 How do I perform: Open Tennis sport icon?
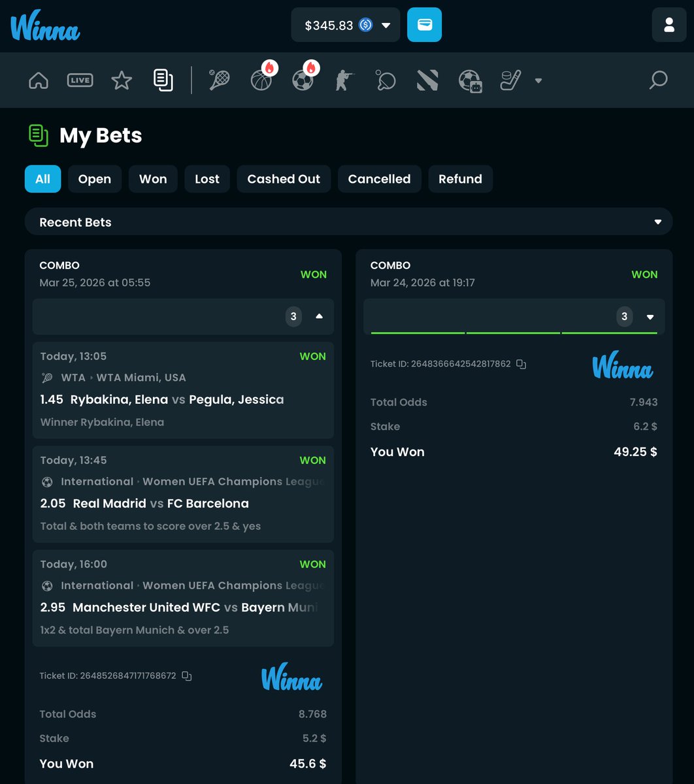pos(219,80)
